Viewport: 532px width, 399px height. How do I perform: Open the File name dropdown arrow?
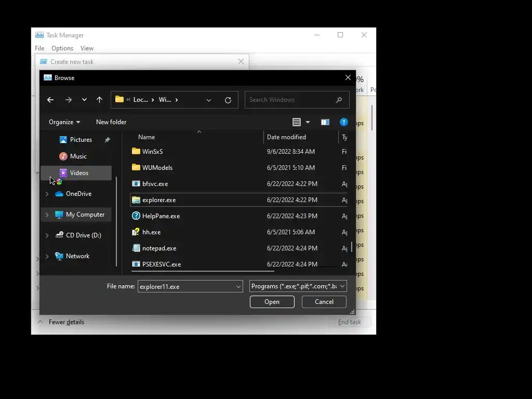click(x=238, y=286)
